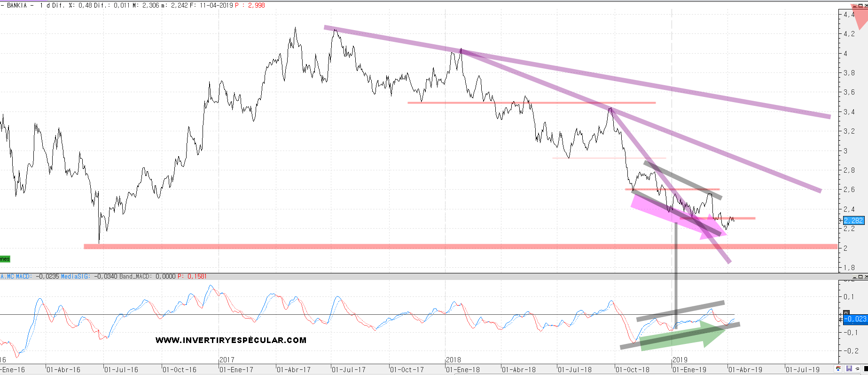Minimize the MACD indicator pane
This screenshot has width=868, height=375.
(855, 277)
